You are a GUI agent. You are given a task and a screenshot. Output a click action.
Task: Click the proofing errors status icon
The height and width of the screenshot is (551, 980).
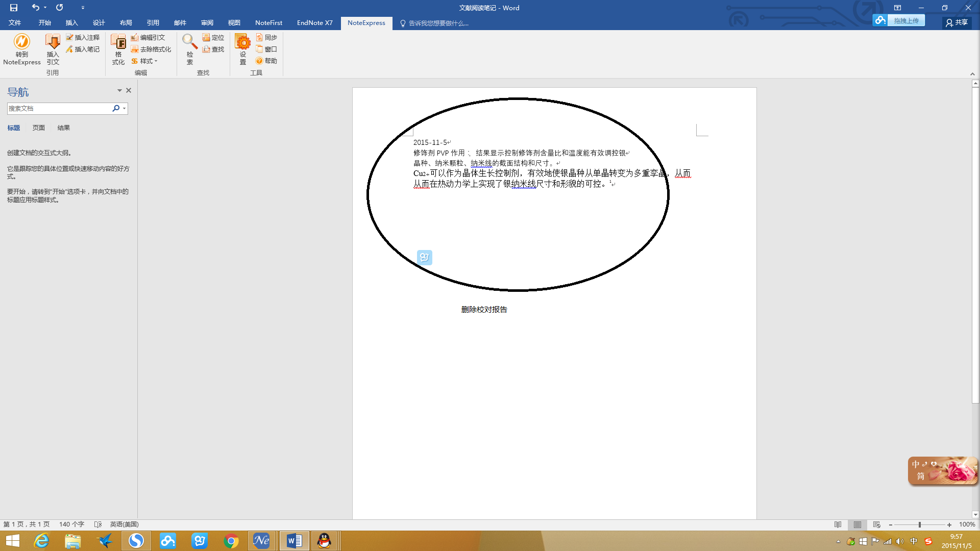pyautogui.click(x=98, y=524)
